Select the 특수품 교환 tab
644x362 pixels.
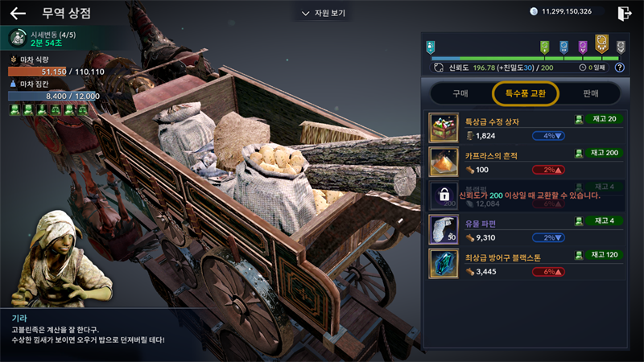[x=526, y=93]
